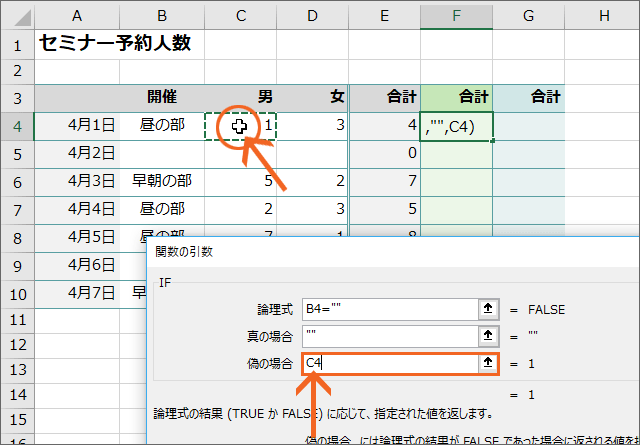Click the 真の場合 range selector icon

[488, 336]
